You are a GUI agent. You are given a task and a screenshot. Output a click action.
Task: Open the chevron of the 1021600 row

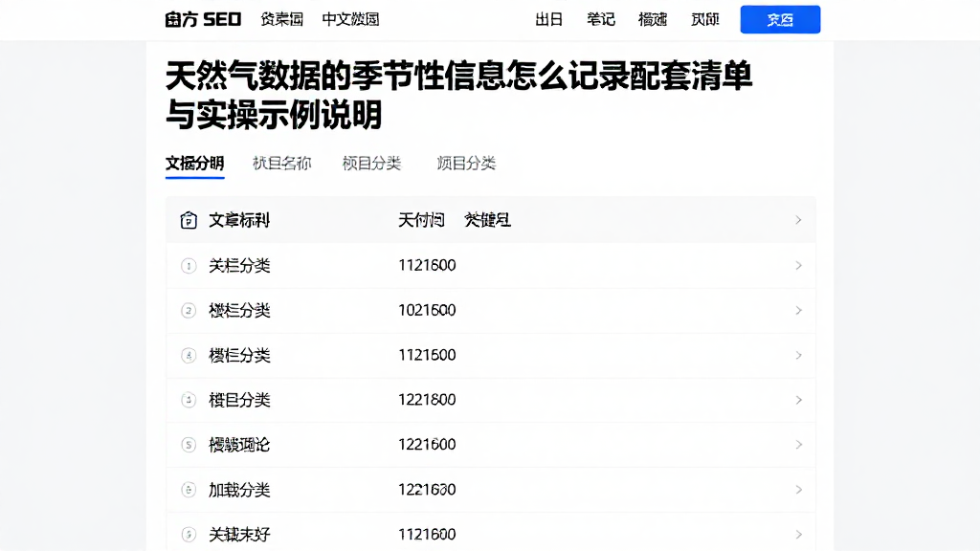click(x=798, y=311)
